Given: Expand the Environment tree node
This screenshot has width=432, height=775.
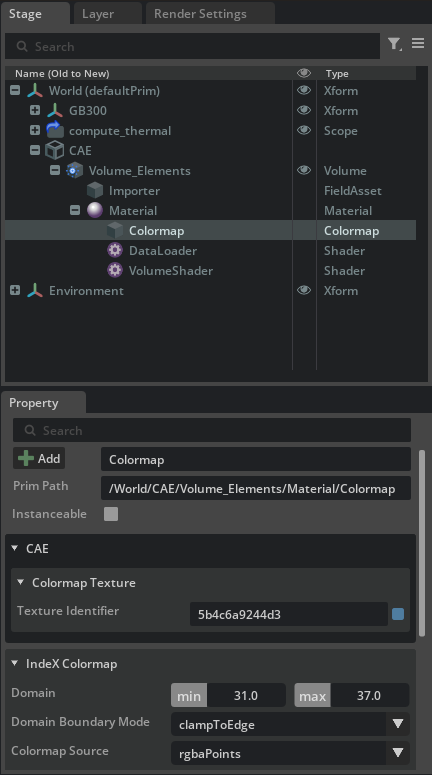Looking at the screenshot, I should pos(15,290).
